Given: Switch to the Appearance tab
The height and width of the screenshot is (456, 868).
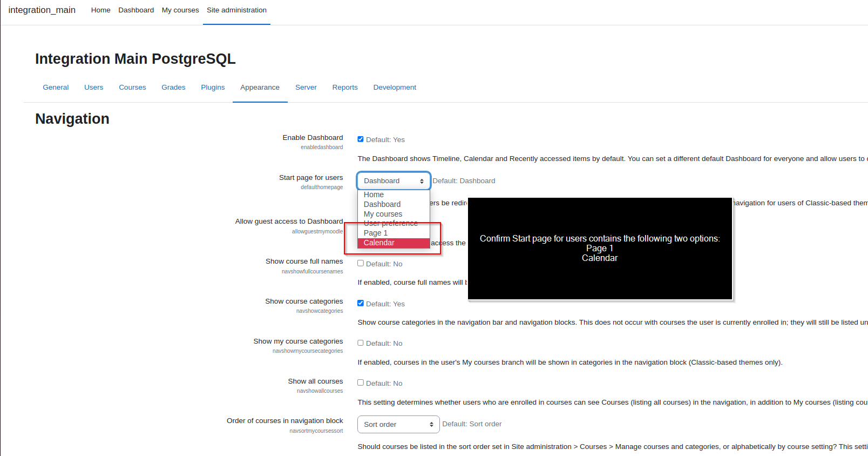Looking at the screenshot, I should point(260,87).
